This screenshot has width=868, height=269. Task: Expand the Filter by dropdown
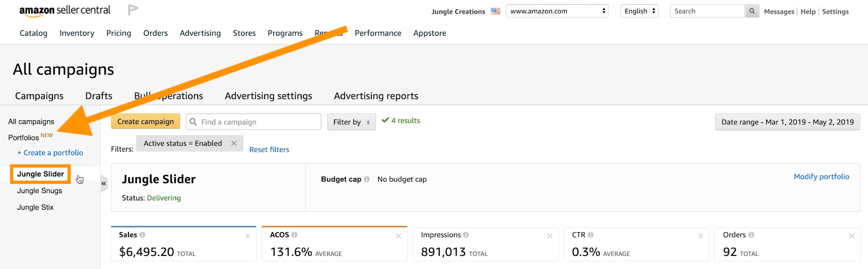(351, 122)
